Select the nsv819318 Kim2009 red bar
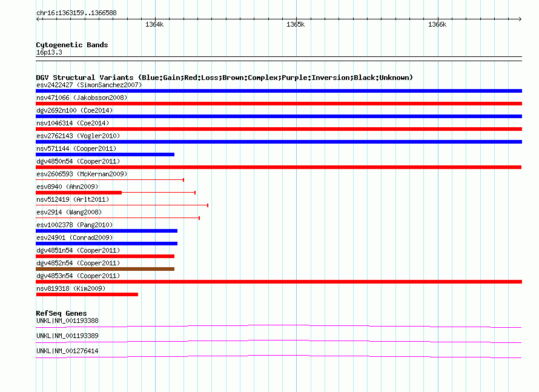 [x=87, y=294]
